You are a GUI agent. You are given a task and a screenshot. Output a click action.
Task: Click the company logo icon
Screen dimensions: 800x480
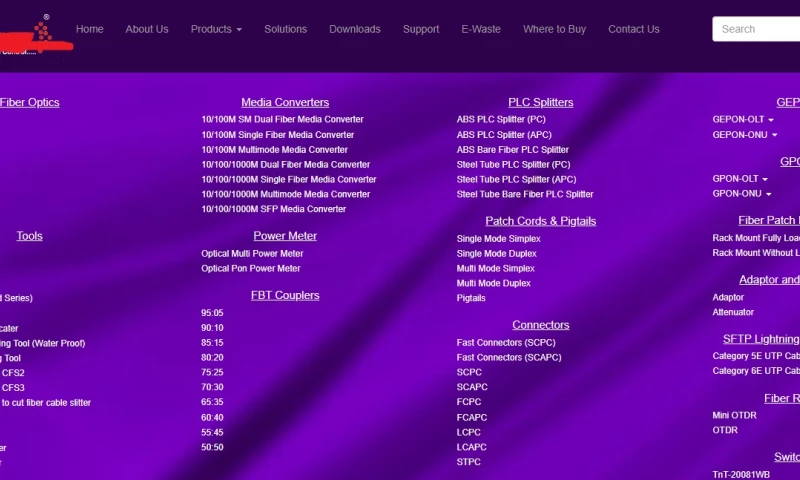coord(40,32)
